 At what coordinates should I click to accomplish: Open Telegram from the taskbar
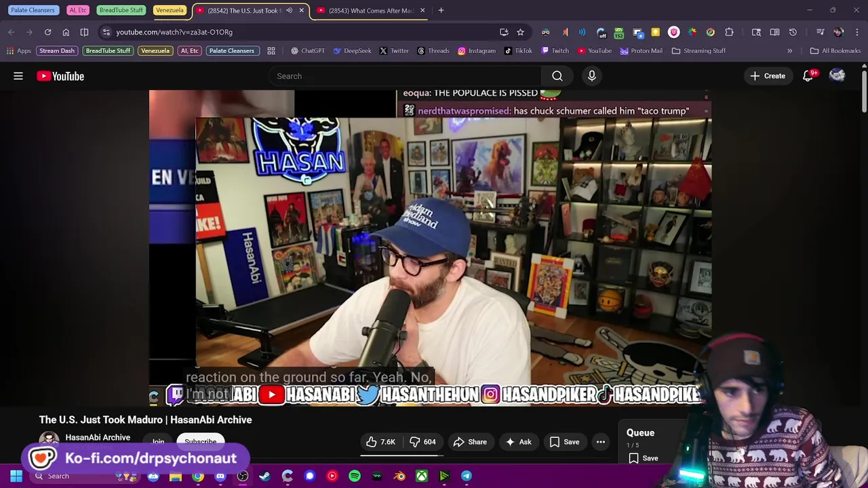pyautogui.click(x=467, y=476)
